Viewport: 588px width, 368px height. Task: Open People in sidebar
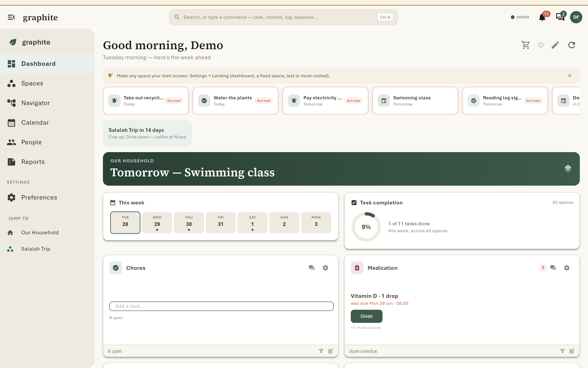[47, 142]
